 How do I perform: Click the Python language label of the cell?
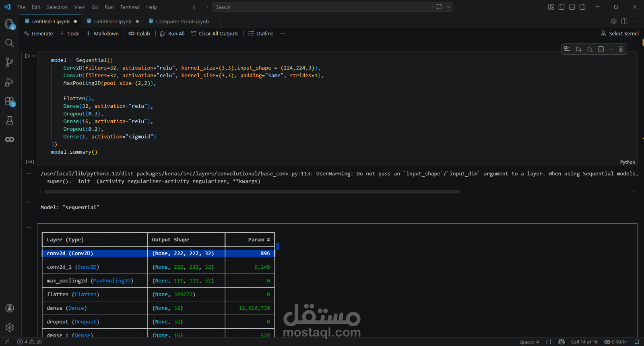pyautogui.click(x=627, y=162)
